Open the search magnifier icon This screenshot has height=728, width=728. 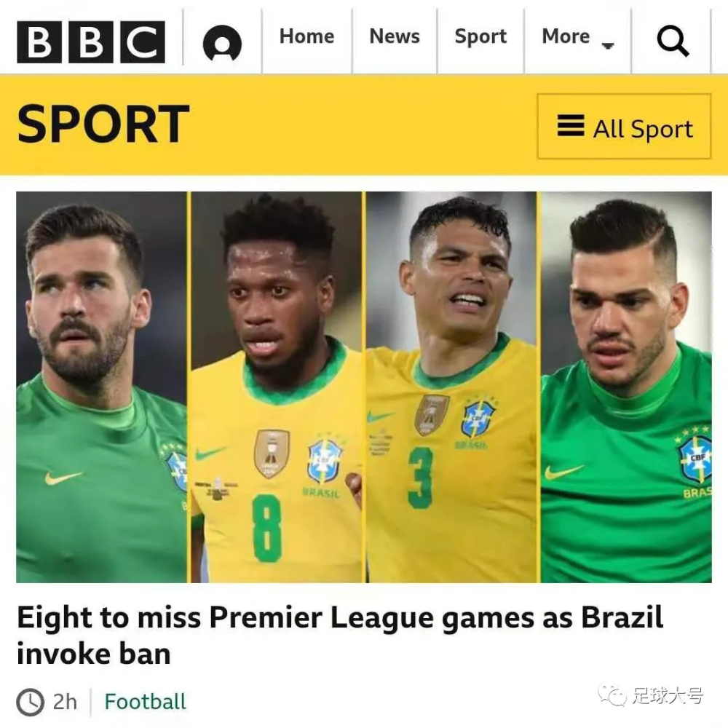(673, 41)
